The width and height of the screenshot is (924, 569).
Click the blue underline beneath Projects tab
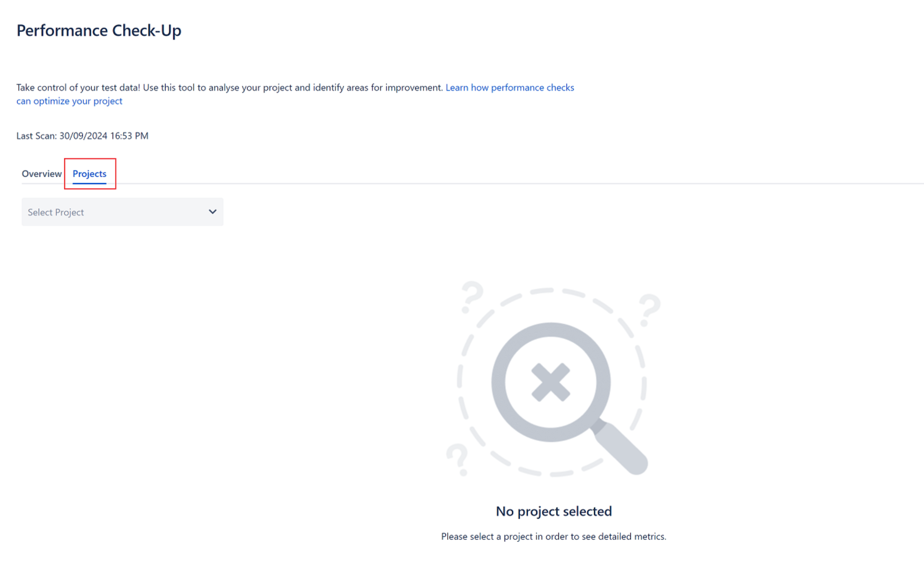[90, 183]
